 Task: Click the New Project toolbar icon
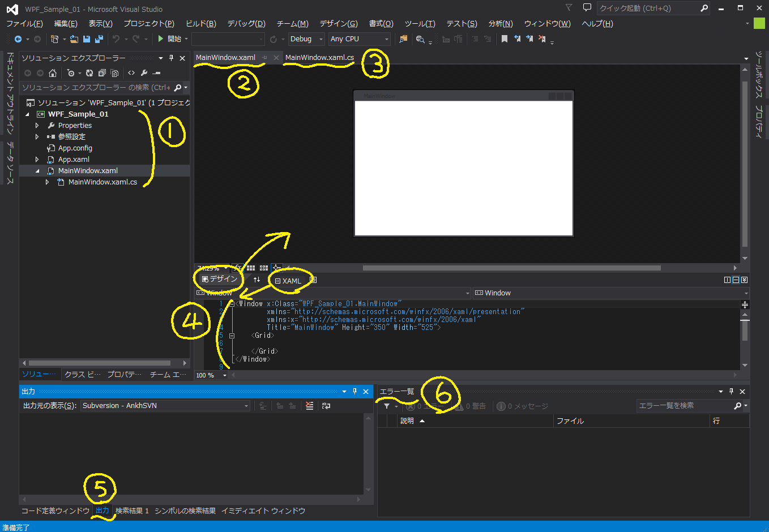click(54, 39)
